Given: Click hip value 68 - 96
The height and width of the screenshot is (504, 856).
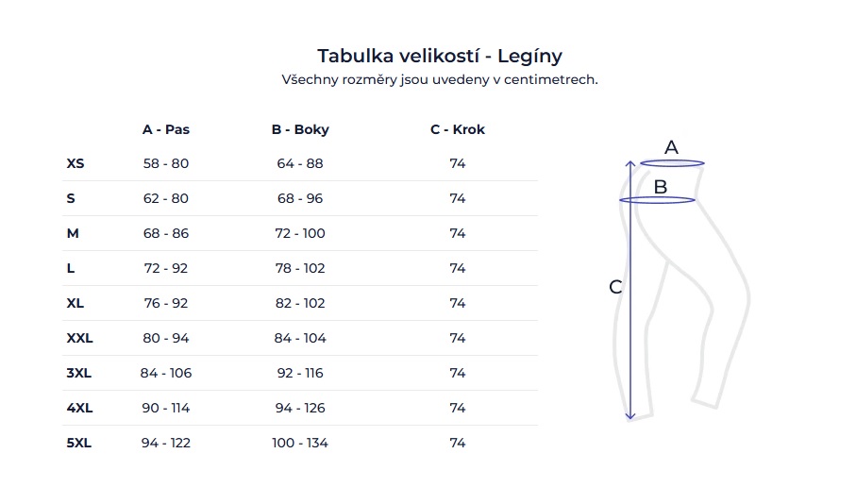Looking at the screenshot, I should click(x=300, y=198).
